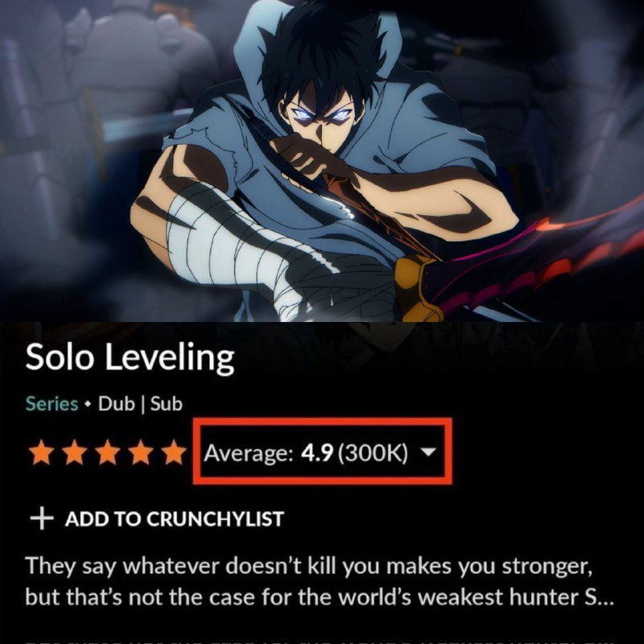Click the plus icon beside Add to Crunchylist

coord(42,518)
